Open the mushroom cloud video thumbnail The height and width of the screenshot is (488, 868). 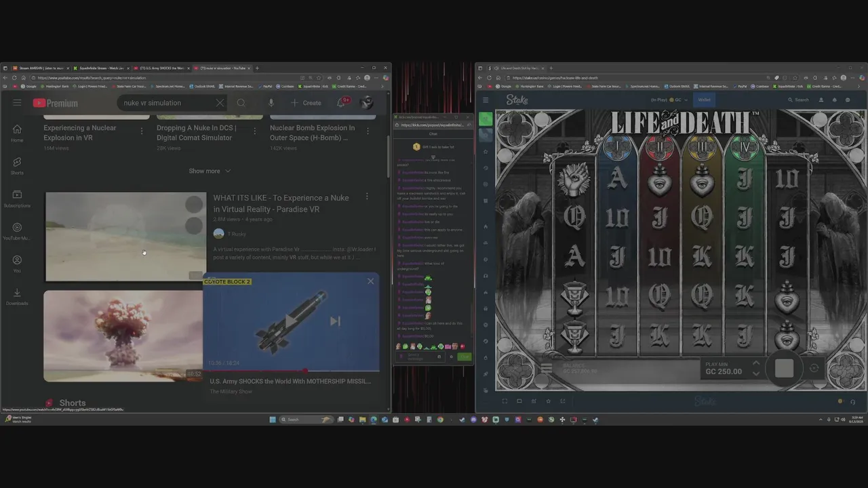pos(123,336)
